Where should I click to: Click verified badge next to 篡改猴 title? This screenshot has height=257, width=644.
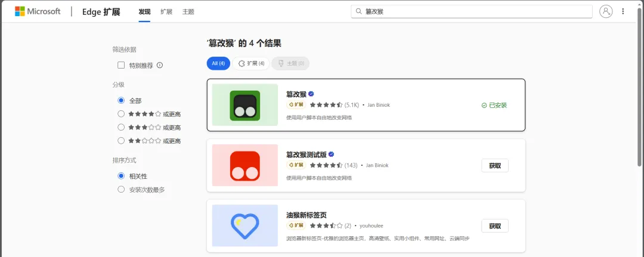pos(311,94)
